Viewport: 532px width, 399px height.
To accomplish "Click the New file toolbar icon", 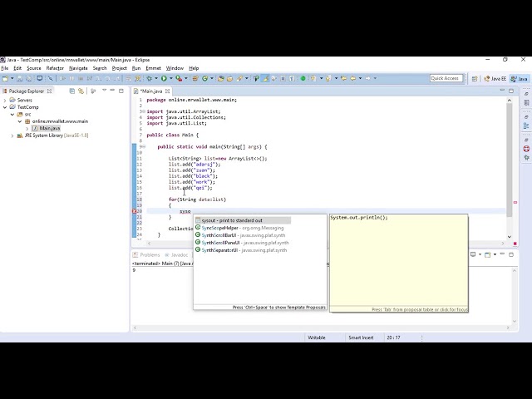I will pos(5,79).
